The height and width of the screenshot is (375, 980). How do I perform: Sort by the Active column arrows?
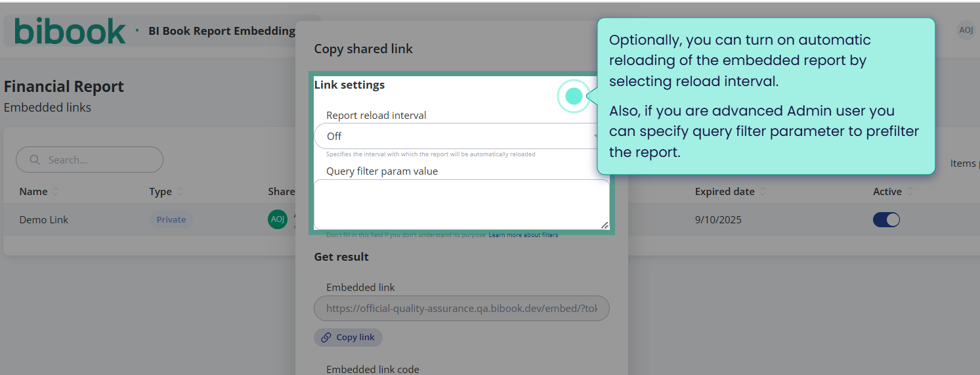pyautogui.click(x=910, y=192)
